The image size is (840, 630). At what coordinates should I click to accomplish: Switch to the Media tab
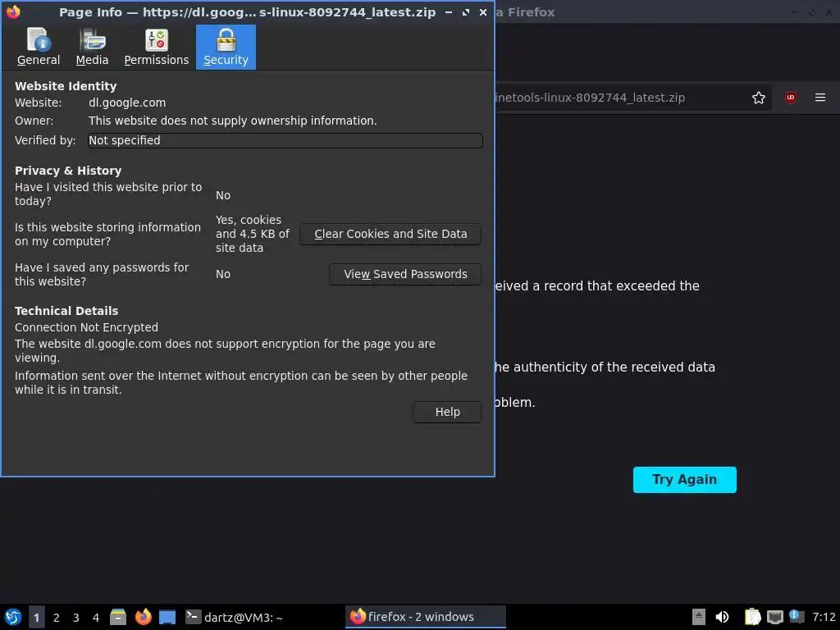pos(92,47)
